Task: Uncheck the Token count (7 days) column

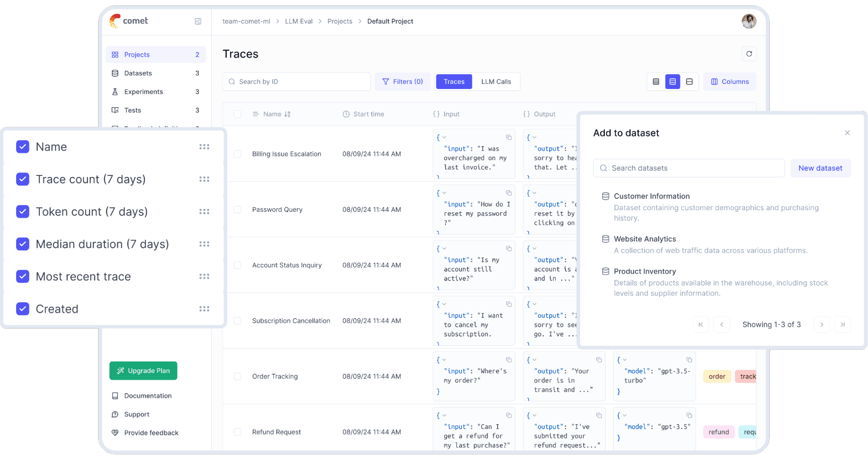Action: (23, 211)
